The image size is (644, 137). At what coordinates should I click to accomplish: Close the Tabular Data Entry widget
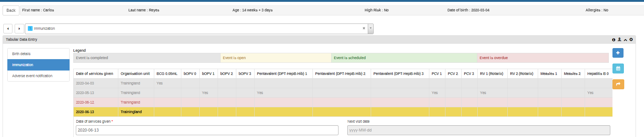(x=631, y=40)
